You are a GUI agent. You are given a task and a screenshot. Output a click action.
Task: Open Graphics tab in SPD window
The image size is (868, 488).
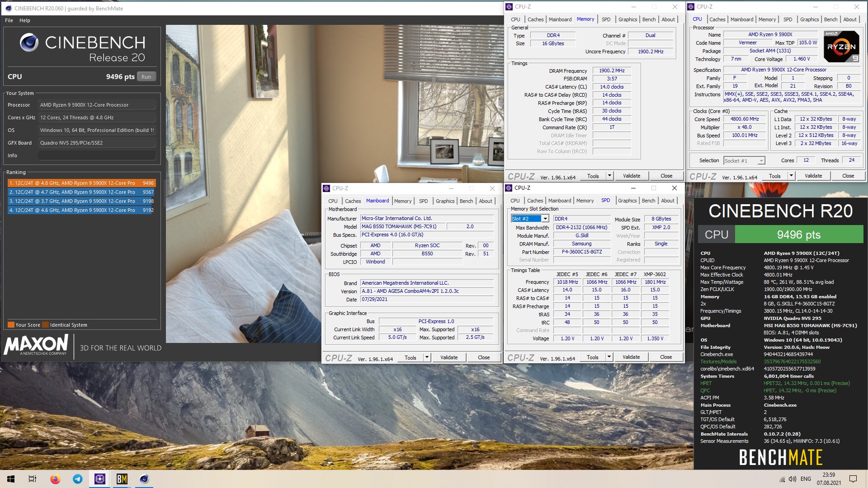tap(627, 201)
